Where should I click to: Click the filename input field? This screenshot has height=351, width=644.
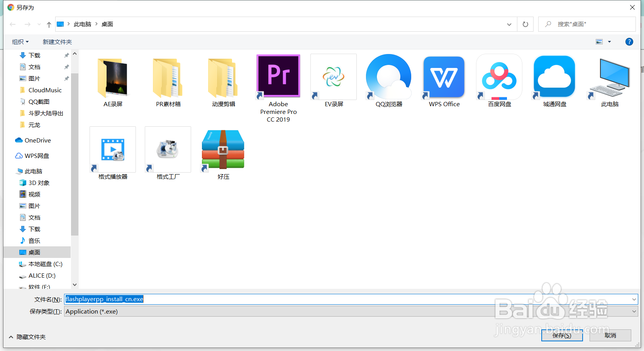point(270,299)
